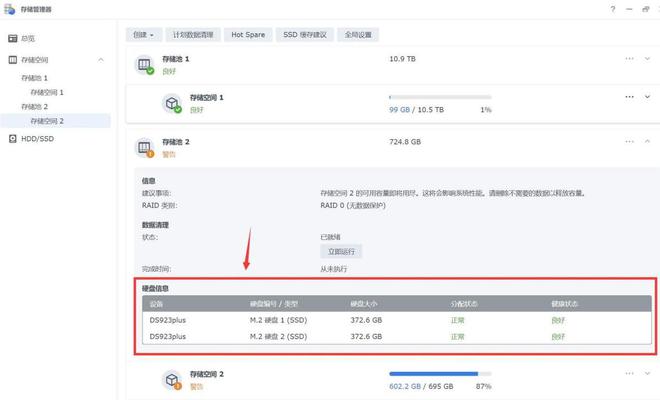Click the HDD/SSD drive icon in sidebar

(x=11, y=138)
